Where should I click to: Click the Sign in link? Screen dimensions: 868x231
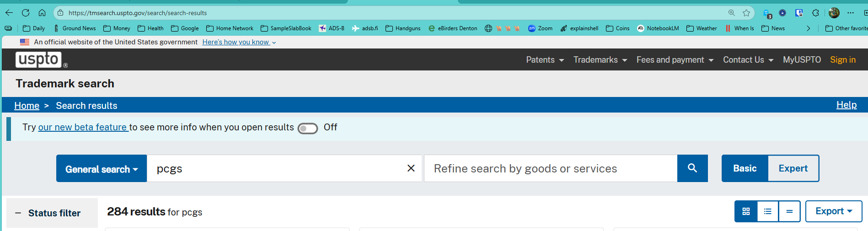click(x=842, y=60)
